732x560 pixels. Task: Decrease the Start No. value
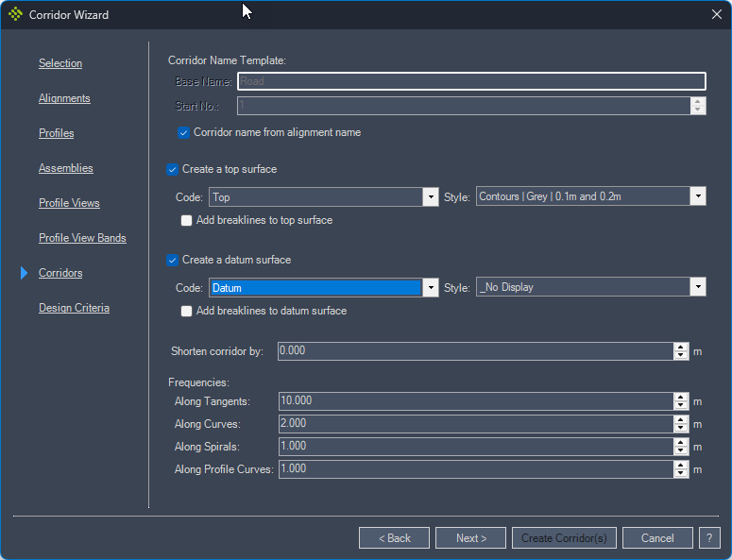697,110
